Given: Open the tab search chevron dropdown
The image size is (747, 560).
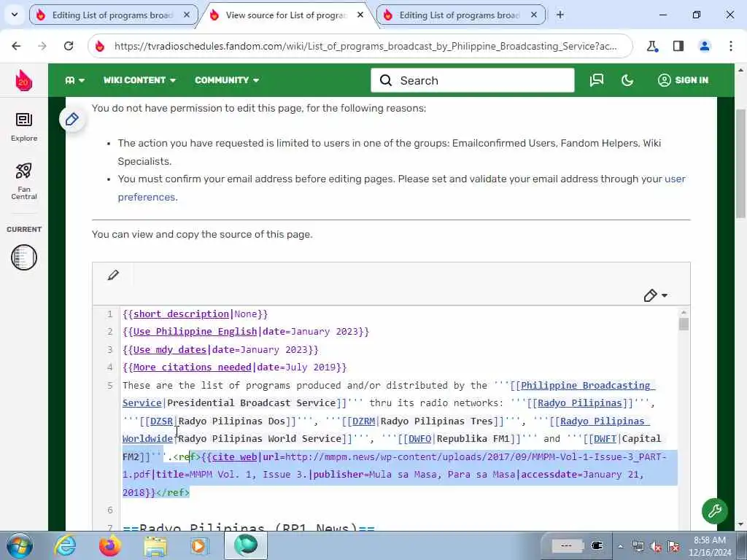Looking at the screenshot, I should click(x=15, y=15).
